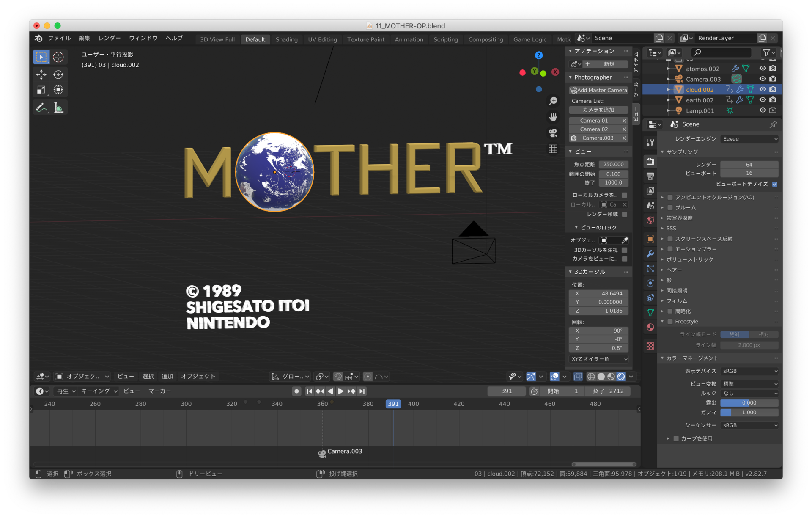Expand cloud.002 in outliner

668,90
